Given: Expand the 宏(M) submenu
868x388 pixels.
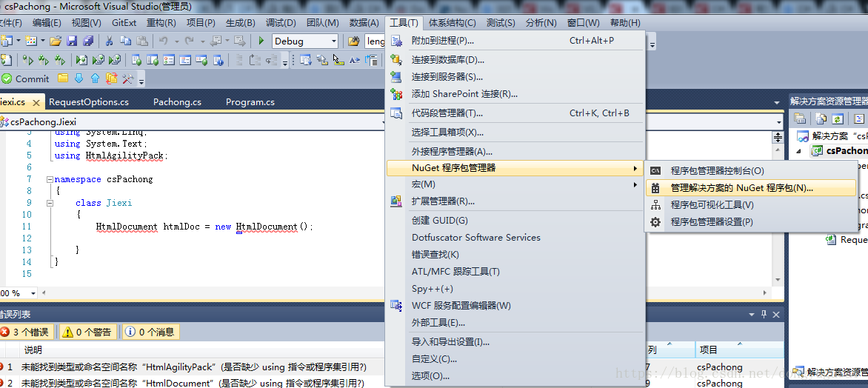Looking at the screenshot, I should pos(515,184).
